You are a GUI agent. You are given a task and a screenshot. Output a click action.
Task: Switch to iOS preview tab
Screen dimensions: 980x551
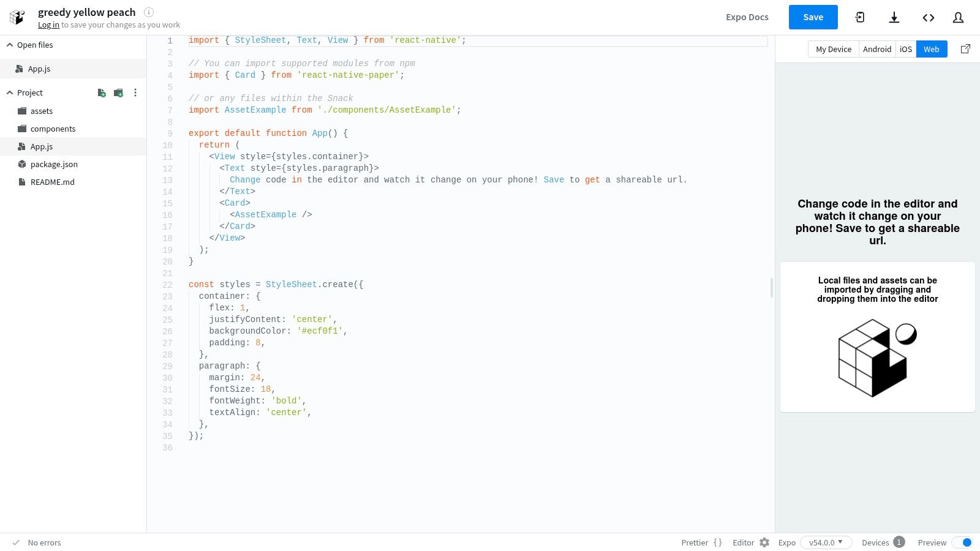[x=906, y=49]
